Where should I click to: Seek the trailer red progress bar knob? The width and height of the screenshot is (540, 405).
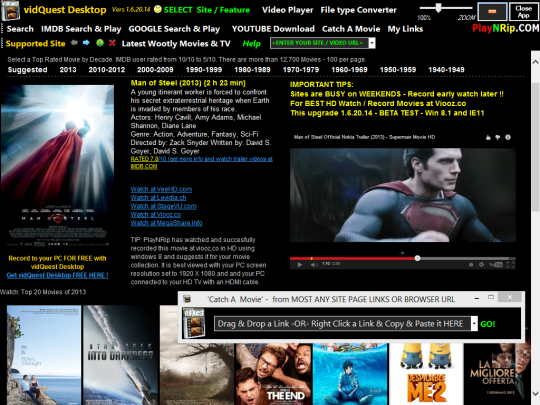[x=417, y=258]
